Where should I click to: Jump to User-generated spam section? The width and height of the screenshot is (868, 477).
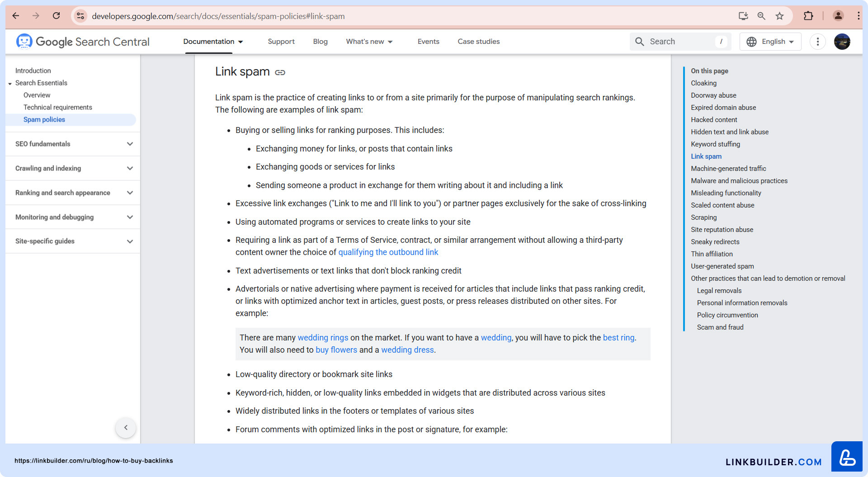pyautogui.click(x=722, y=266)
